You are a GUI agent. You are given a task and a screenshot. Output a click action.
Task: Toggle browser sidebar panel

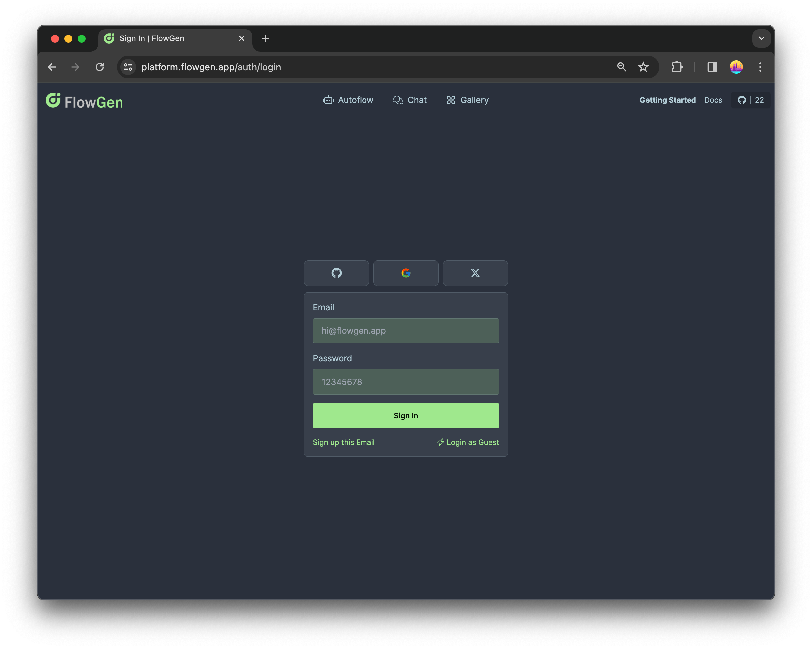click(711, 66)
